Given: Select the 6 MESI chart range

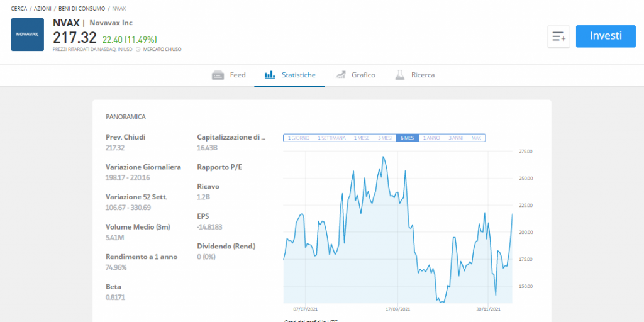Looking at the screenshot, I should point(408,138).
